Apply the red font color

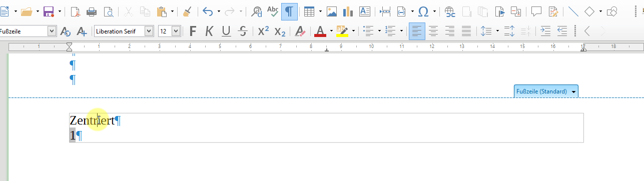click(x=320, y=31)
